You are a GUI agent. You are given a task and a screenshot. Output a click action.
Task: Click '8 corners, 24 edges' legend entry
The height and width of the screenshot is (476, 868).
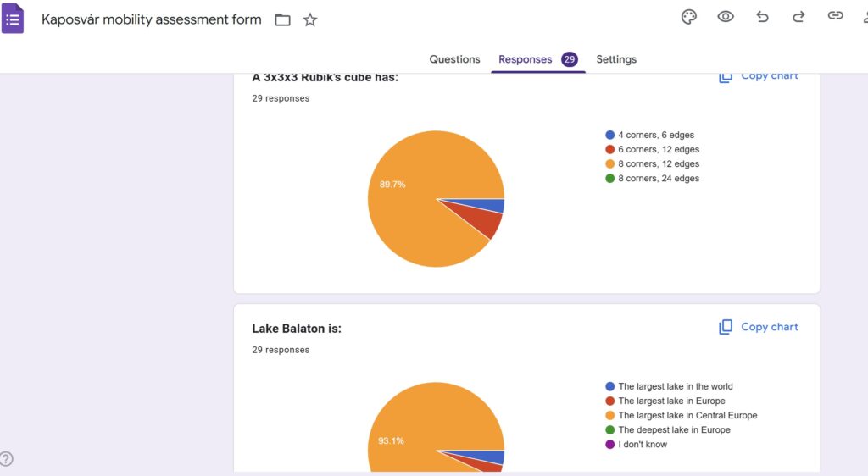tap(658, 179)
